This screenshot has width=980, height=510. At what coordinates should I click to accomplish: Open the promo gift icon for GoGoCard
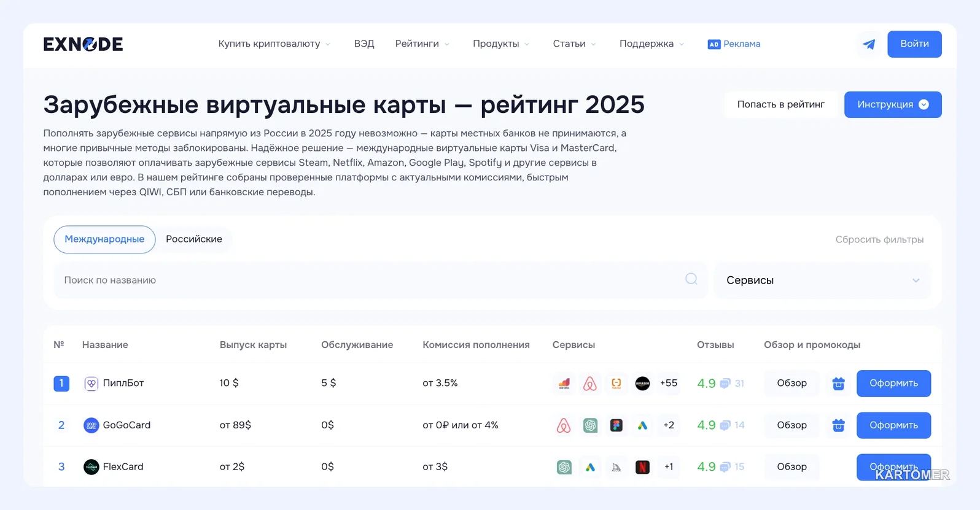point(838,425)
